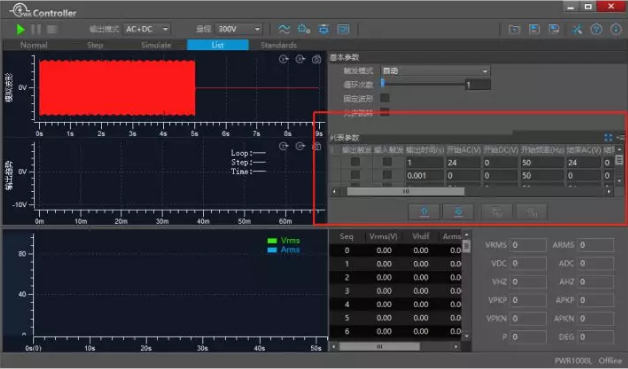Screen dimensions: 628x369
Task: Toggle output trigger checkbox in first list row
Action: [x=355, y=162]
